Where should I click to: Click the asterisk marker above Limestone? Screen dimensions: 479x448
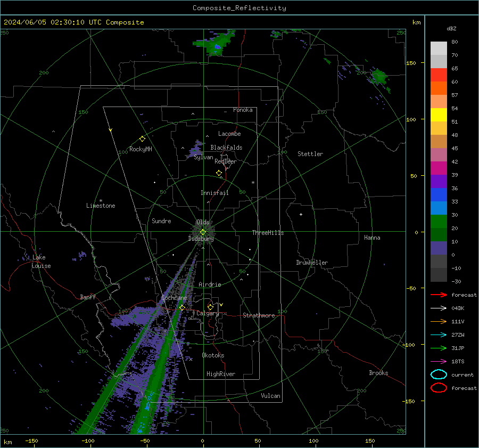pyautogui.click(x=101, y=201)
